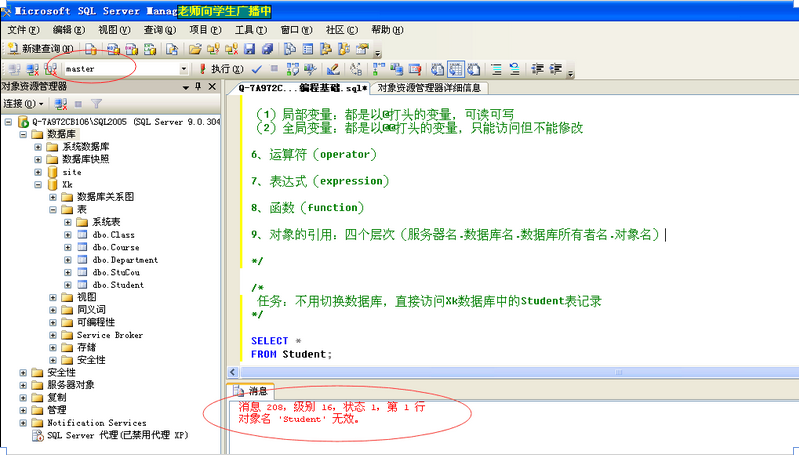Expand the 安全性 server-level node

23,372
